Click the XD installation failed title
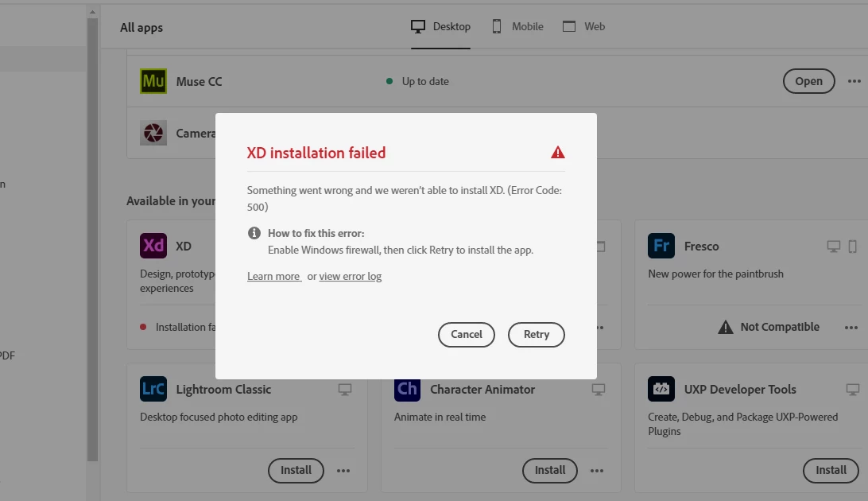Screen dimensions: 868x501 click(x=316, y=153)
